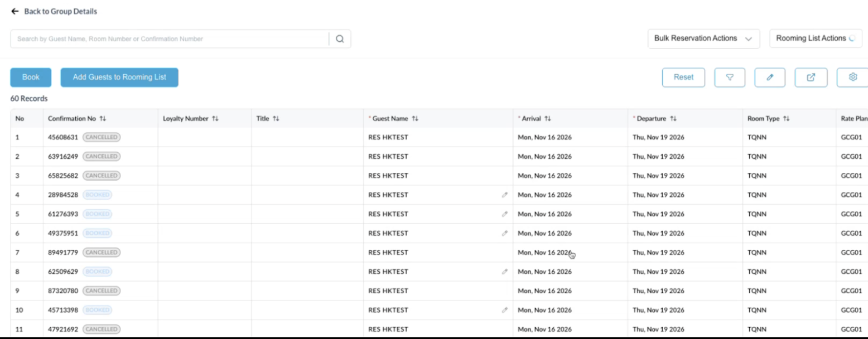The height and width of the screenshot is (339, 868).
Task: Sort by Departure column header
Action: point(673,119)
